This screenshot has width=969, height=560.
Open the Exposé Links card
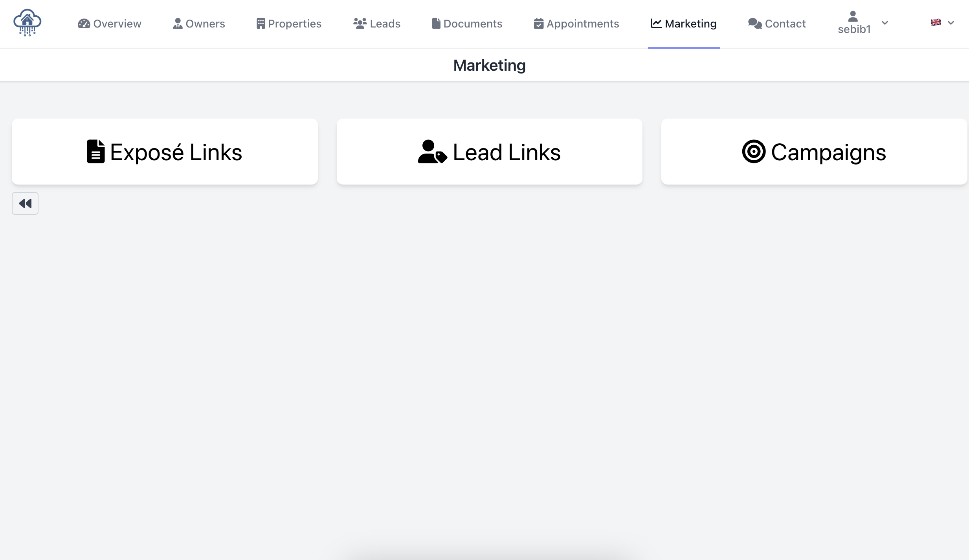pos(165,152)
